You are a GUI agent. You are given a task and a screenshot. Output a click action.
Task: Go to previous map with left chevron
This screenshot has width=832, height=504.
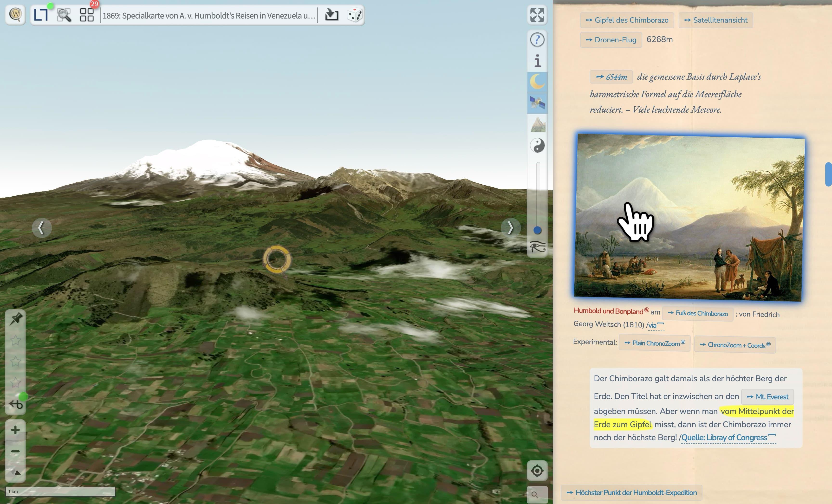click(42, 228)
